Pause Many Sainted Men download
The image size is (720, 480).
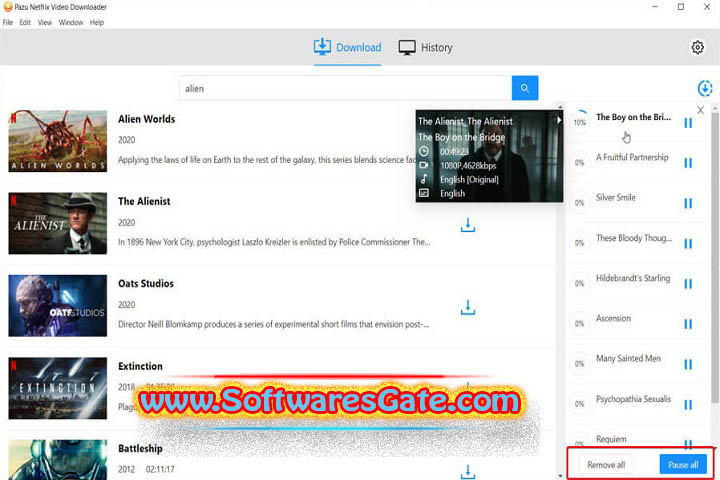pos(687,364)
